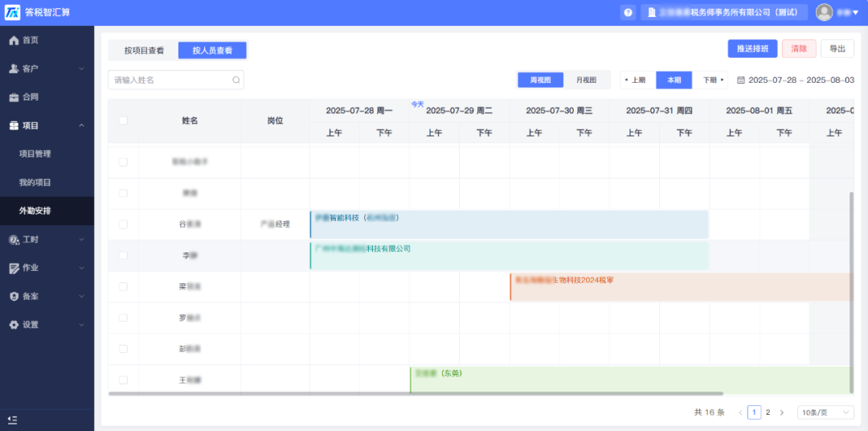This screenshot has height=431, width=868.
Task: Click the 设置 gear icon
Action: pos(14,325)
